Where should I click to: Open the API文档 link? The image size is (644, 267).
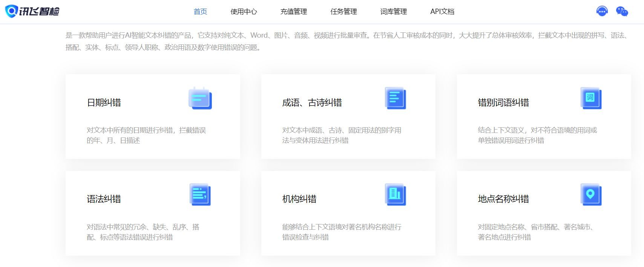pos(442,12)
